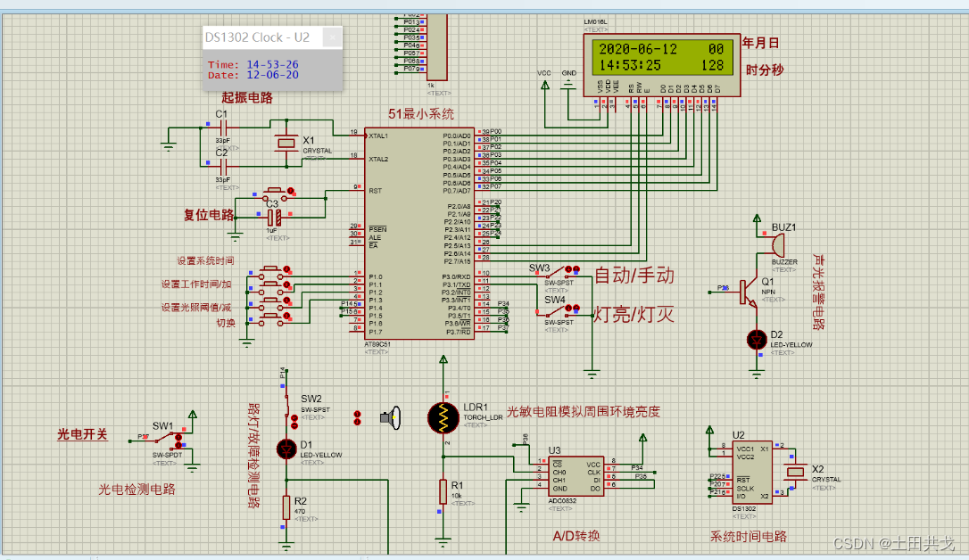Select resistor R1 10k
The height and width of the screenshot is (560, 969).
click(443, 491)
